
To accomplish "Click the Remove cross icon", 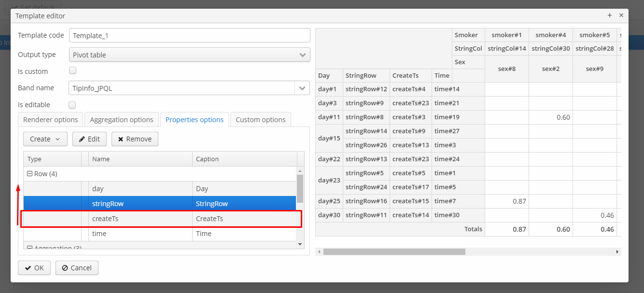I will 120,139.
